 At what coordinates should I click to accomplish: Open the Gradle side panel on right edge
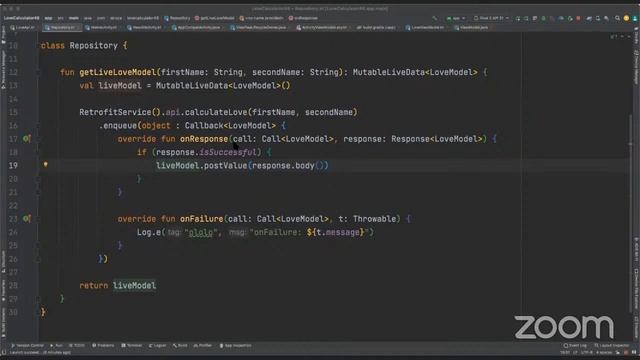click(636, 36)
